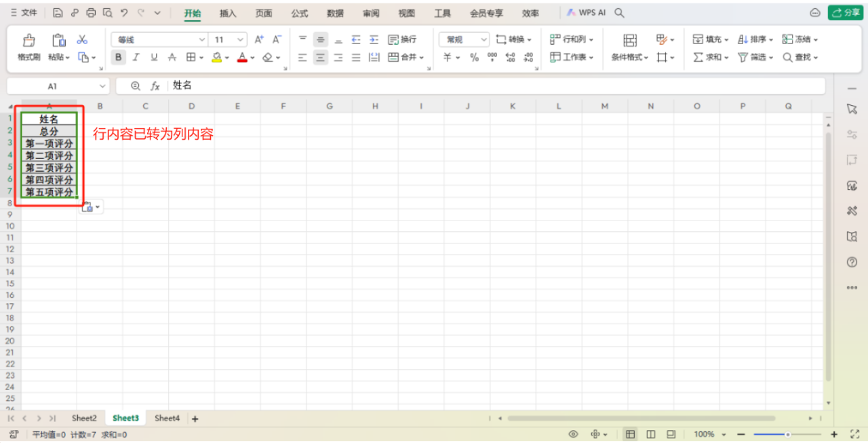This screenshot has width=868, height=443.
Task: Decrease font size with A- icon
Action: 277,39
